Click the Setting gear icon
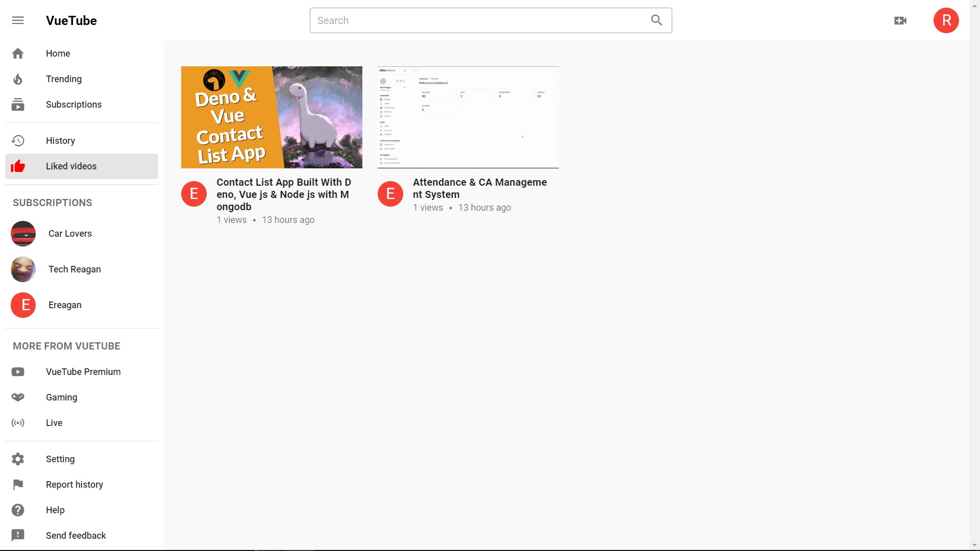Screen dimensions: 980x551 click(x=18, y=459)
